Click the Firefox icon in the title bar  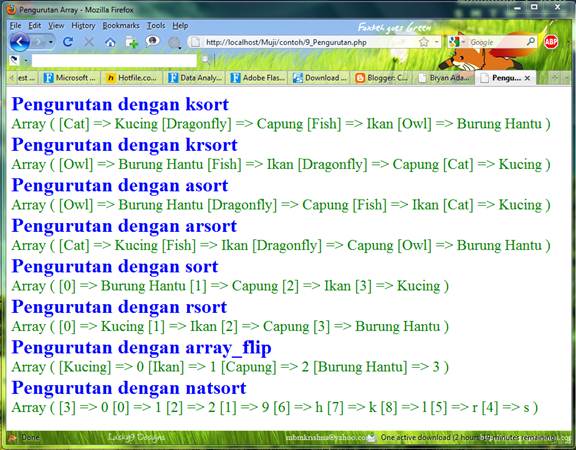(12, 10)
